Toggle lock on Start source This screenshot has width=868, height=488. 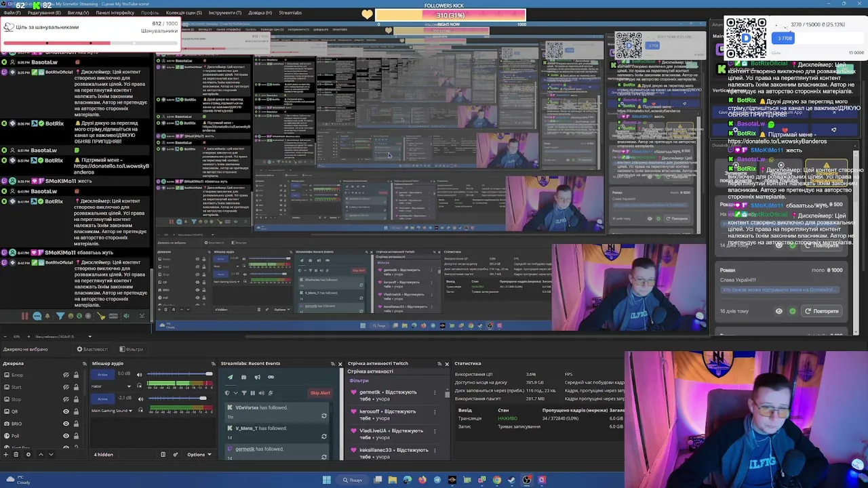click(76, 387)
